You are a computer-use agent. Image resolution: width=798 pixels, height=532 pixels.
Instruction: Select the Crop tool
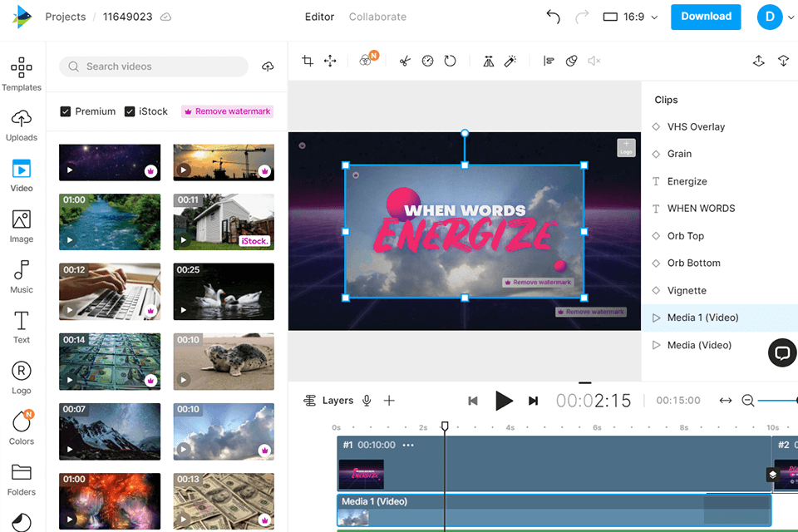[308, 60]
